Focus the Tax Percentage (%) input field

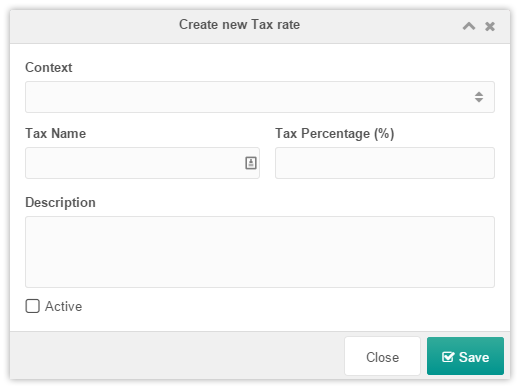pyautogui.click(x=385, y=163)
